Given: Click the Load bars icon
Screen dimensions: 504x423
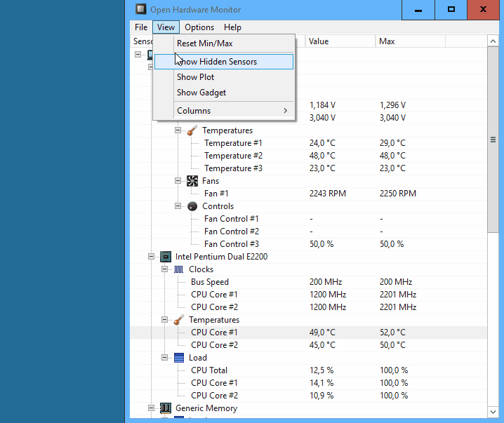Looking at the screenshot, I should (x=179, y=358).
